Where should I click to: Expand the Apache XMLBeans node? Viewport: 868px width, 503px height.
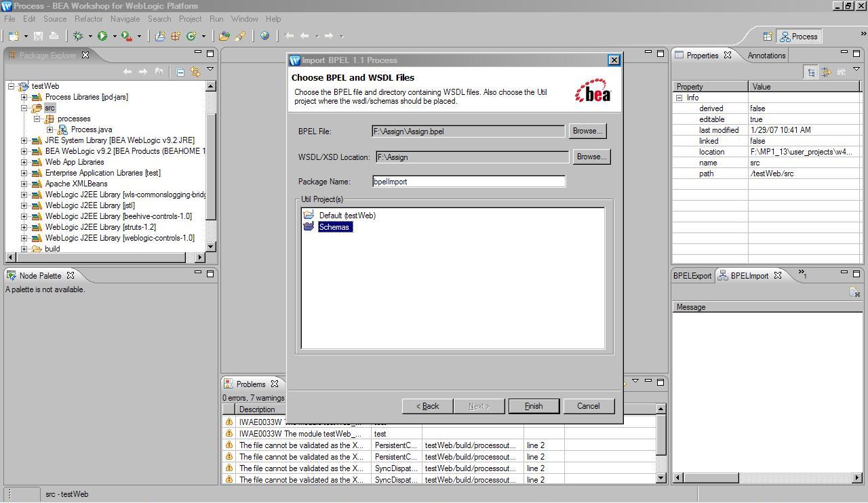pos(24,184)
